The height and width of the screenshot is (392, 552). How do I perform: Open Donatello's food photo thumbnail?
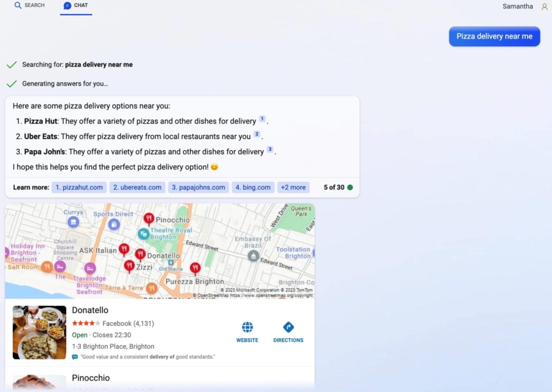click(39, 332)
